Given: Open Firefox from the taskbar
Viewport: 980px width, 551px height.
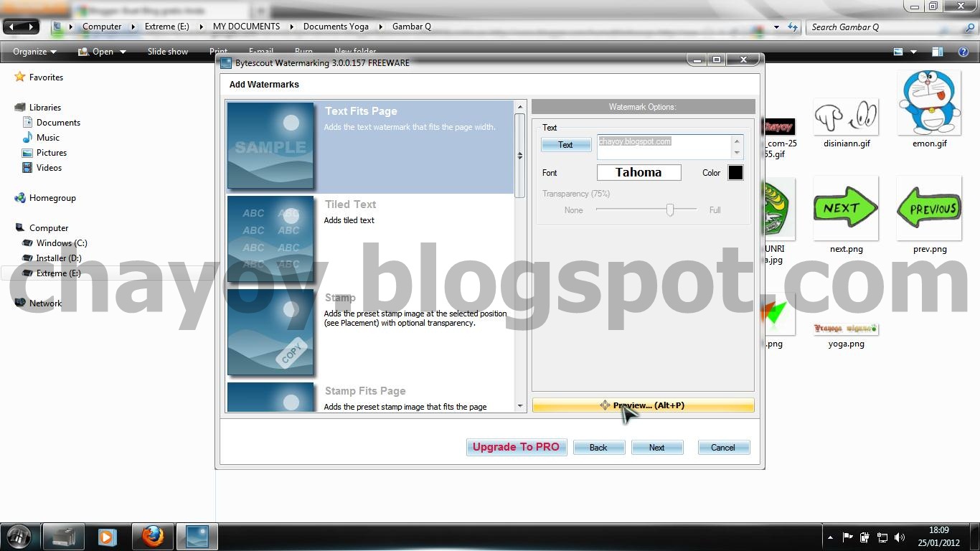Looking at the screenshot, I should (153, 537).
